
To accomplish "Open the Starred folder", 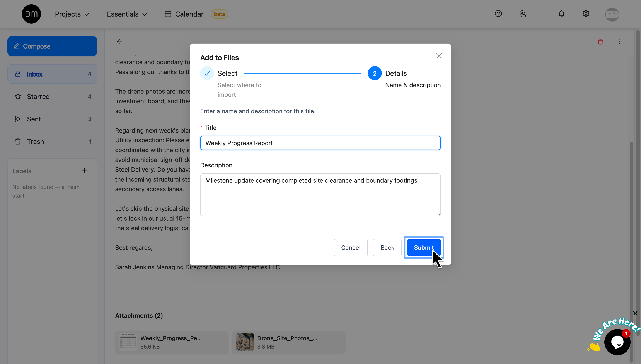I will pyautogui.click(x=52, y=97).
